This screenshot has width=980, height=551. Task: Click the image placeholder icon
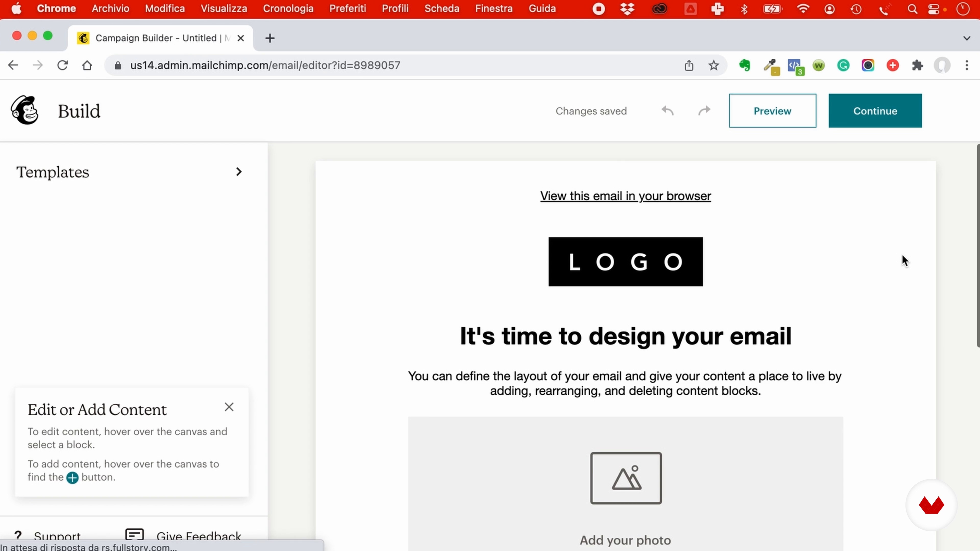coord(626,478)
